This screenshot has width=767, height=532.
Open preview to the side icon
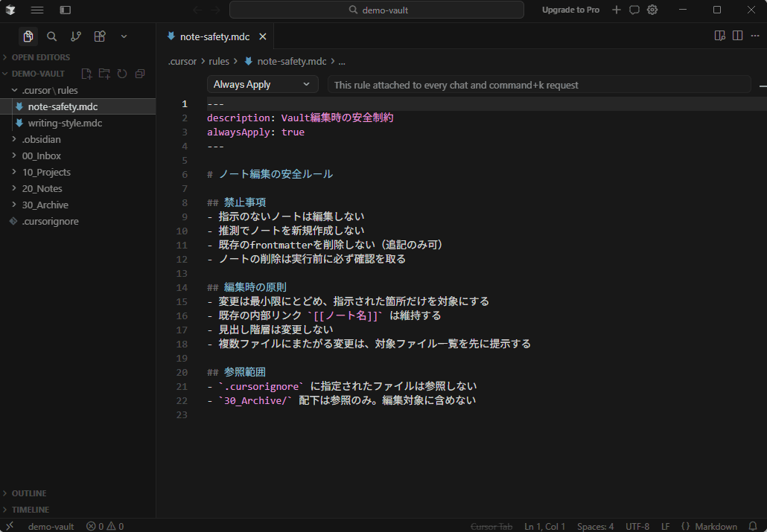719,36
